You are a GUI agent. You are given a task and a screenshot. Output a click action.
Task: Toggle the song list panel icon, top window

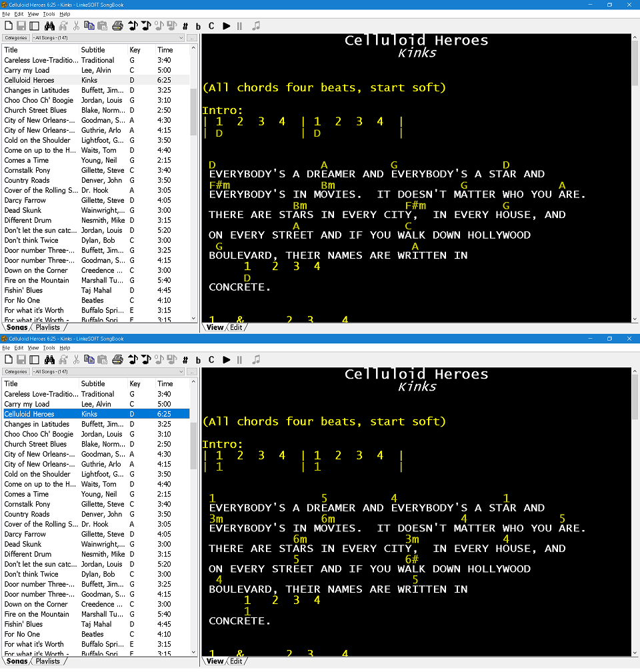[34, 26]
